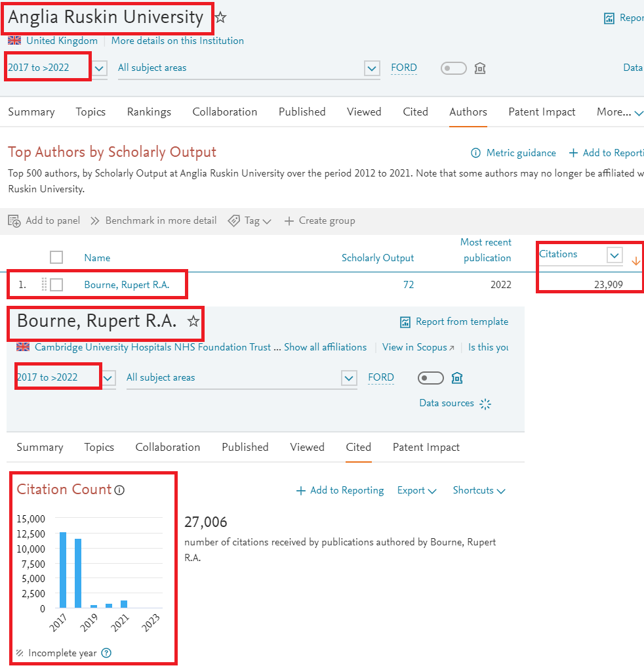Click the building icon in author panel
This screenshot has height=672, width=644.
click(x=457, y=378)
